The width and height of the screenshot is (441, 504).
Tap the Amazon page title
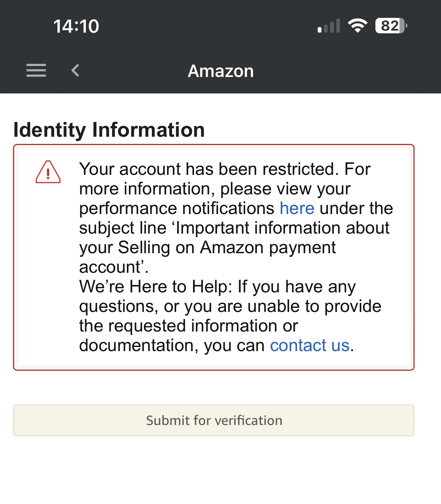click(x=220, y=71)
